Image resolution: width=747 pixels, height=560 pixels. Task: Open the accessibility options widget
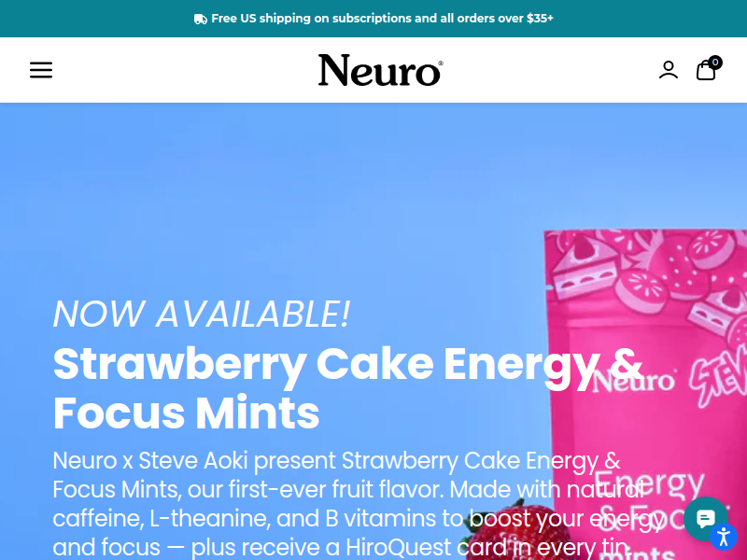[x=724, y=537]
